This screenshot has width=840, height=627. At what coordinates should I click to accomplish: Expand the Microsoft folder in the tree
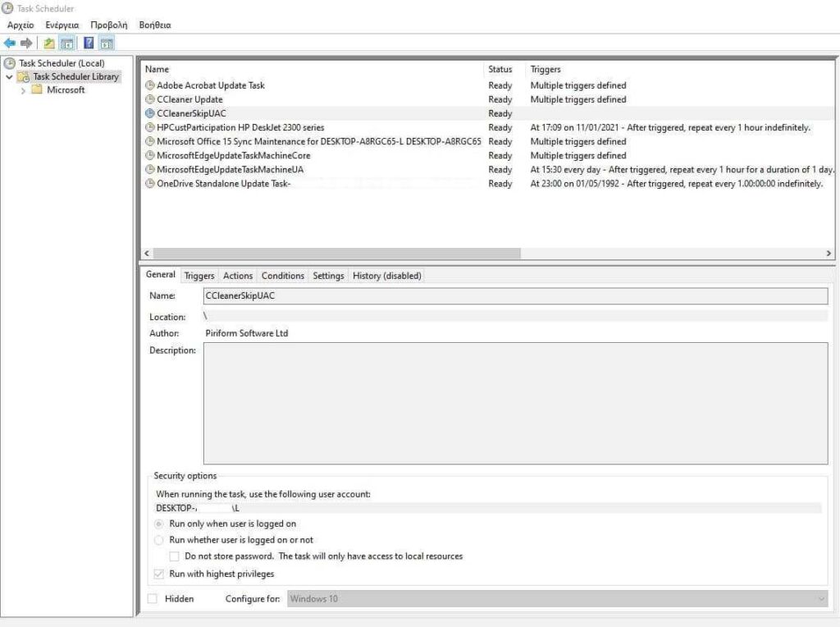point(23,90)
